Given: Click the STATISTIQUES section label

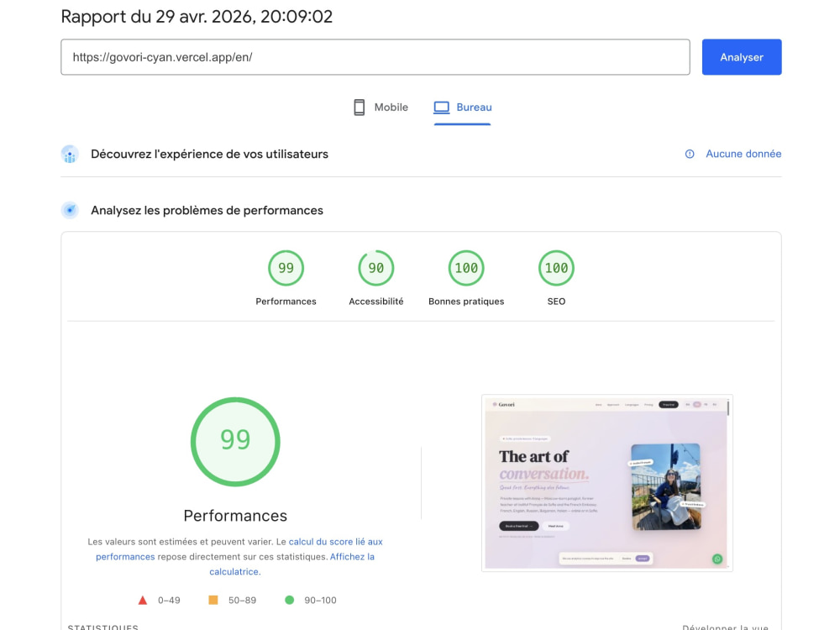Looking at the screenshot, I should pyautogui.click(x=102, y=627).
